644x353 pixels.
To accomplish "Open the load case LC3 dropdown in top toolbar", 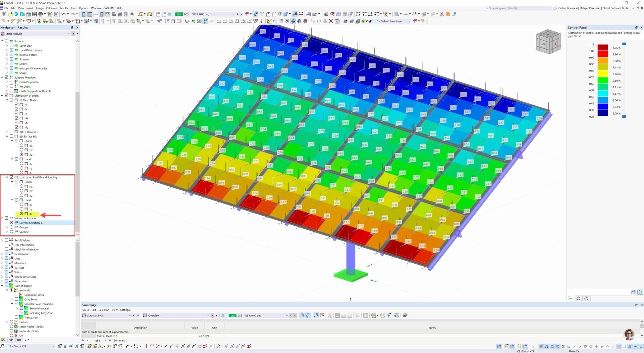I will click(233, 14).
